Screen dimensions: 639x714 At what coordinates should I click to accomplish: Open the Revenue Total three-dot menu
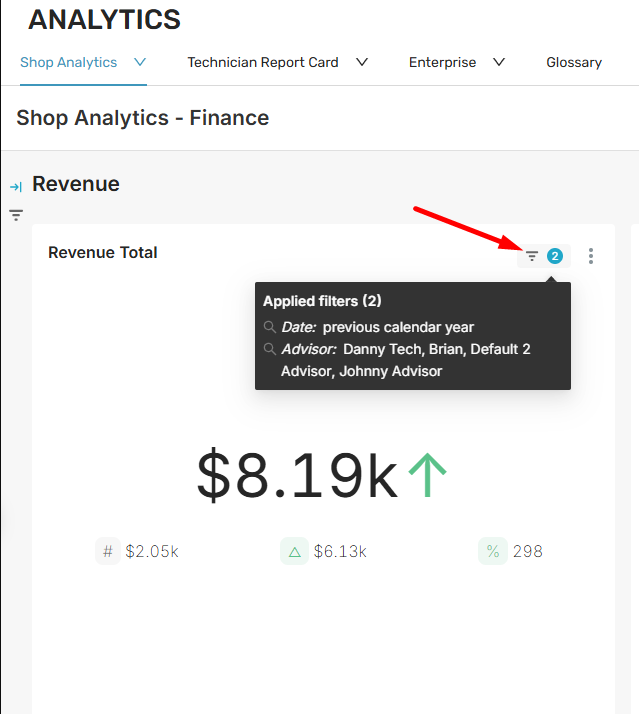[x=591, y=256]
